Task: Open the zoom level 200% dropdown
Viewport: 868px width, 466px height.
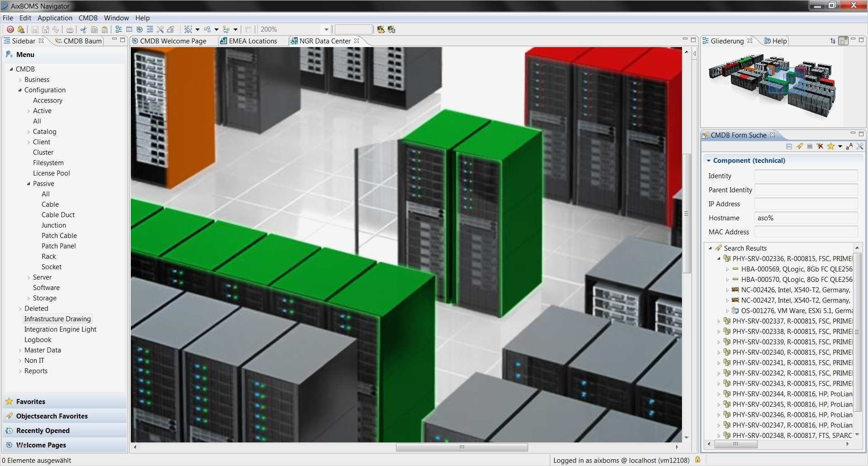Action: (x=326, y=29)
